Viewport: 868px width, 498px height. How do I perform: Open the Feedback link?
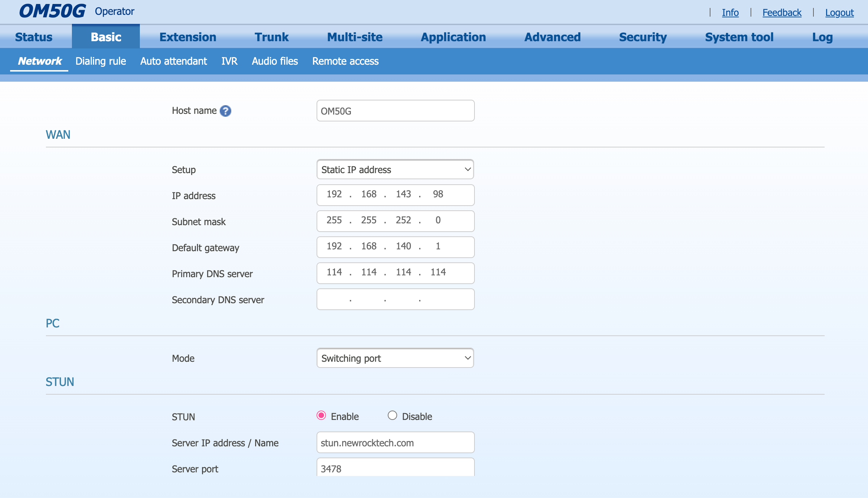pos(782,13)
